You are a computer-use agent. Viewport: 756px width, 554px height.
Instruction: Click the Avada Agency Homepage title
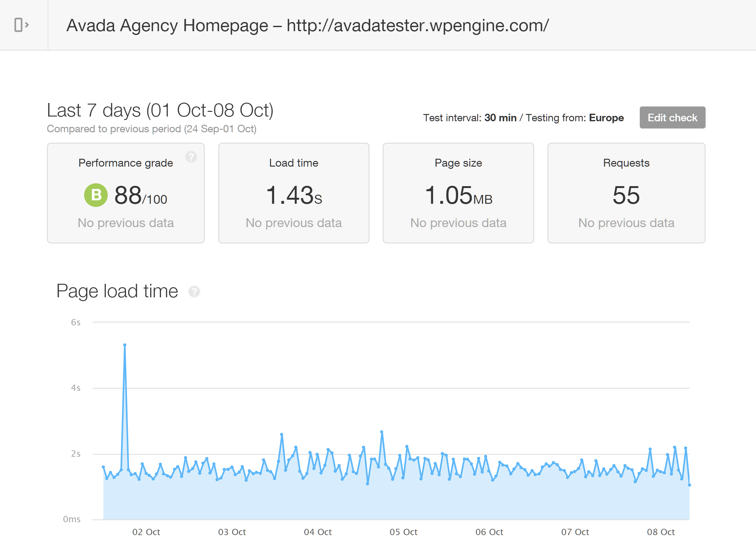[x=307, y=26]
